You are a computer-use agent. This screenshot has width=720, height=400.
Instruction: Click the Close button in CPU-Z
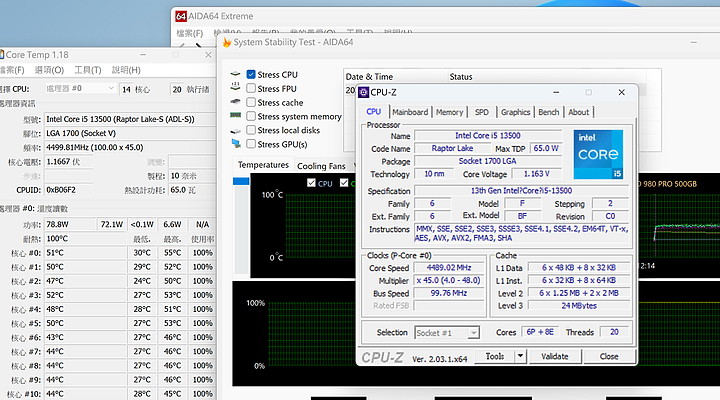(x=609, y=356)
